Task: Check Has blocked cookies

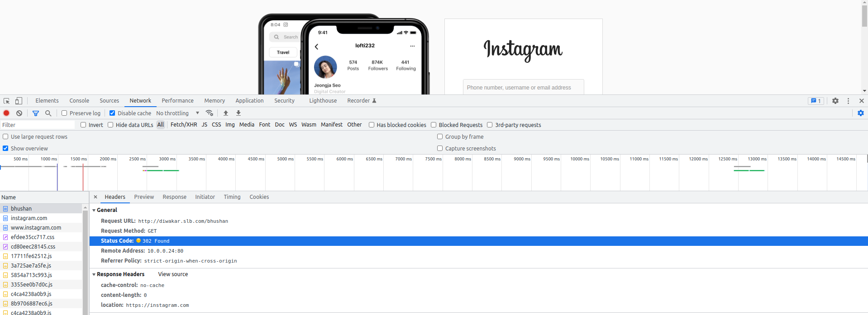Action: pos(372,125)
